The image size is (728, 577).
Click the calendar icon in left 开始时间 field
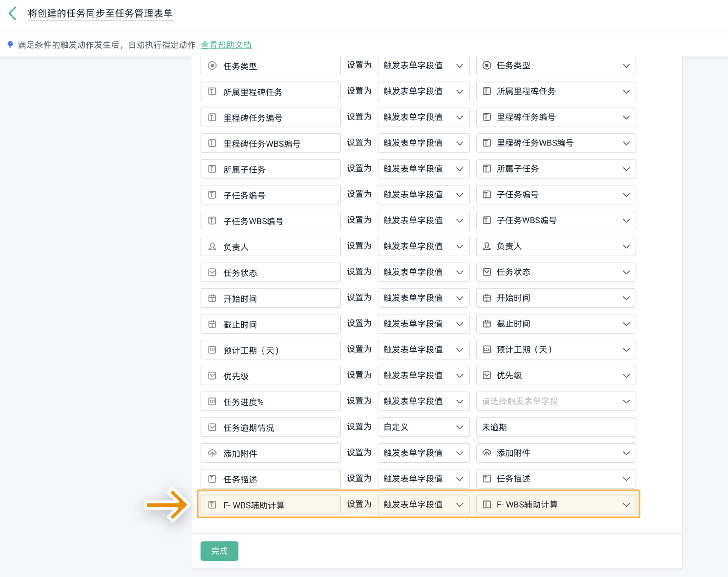pos(212,299)
